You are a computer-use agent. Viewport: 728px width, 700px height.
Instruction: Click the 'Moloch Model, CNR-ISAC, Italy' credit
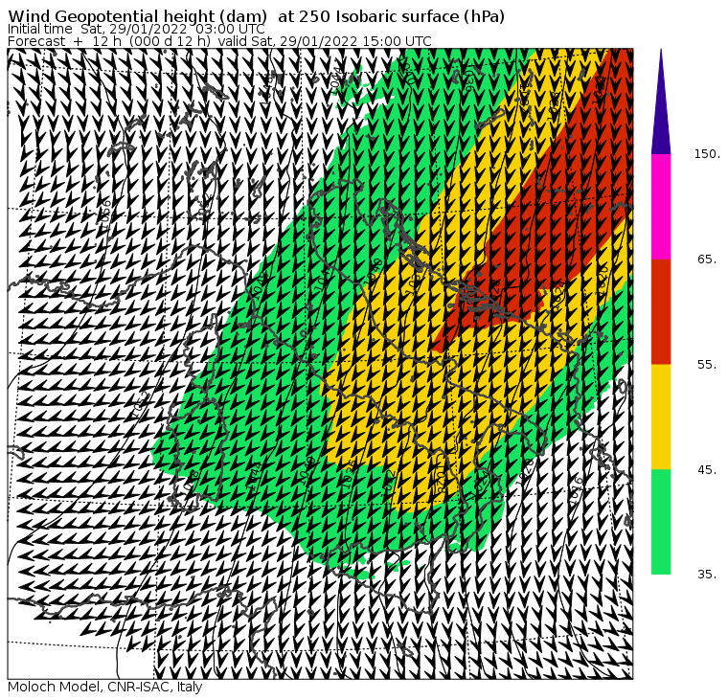(105, 687)
